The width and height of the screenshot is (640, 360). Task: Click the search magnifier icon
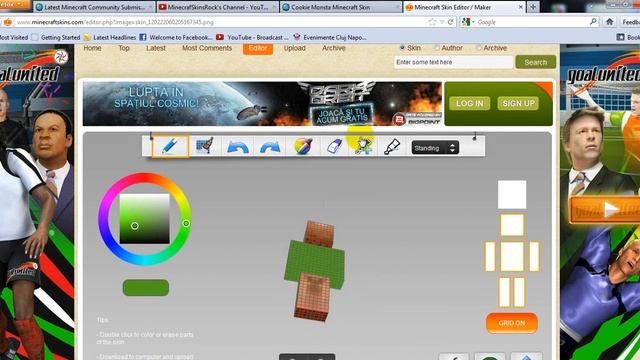pos(593,22)
